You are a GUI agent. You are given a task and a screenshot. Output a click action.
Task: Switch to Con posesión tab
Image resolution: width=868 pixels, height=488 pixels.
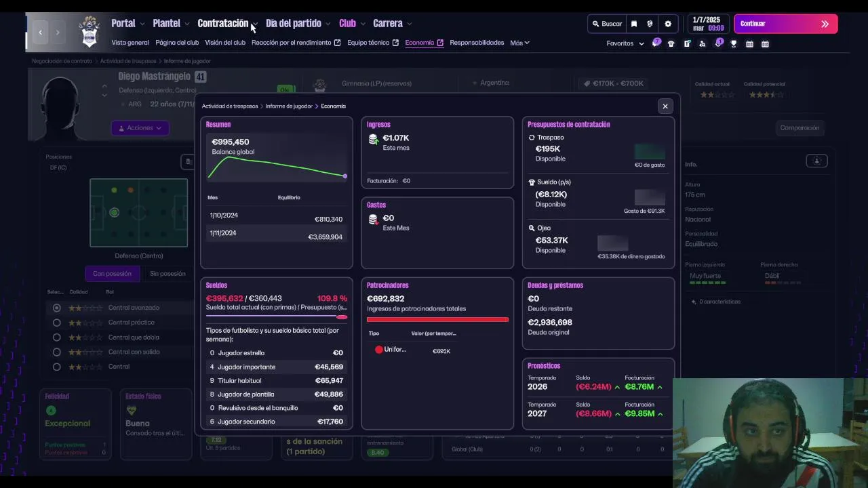coord(112,274)
